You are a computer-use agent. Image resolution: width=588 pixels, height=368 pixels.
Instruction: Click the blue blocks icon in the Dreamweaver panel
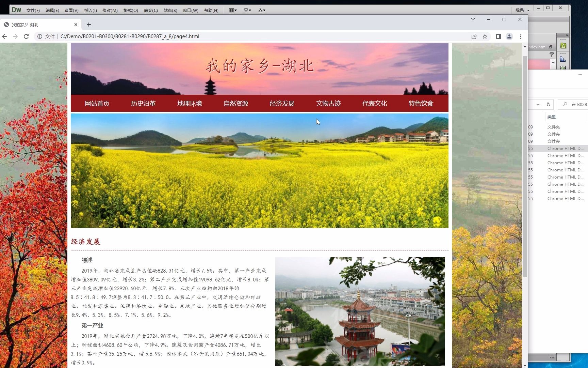coord(563,59)
